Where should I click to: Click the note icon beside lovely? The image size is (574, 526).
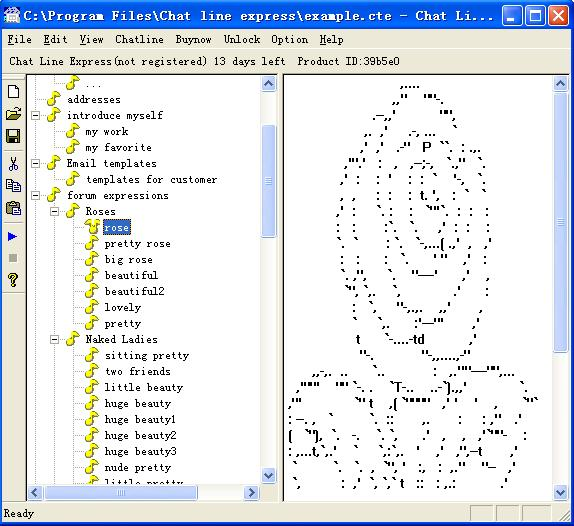click(x=92, y=307)
